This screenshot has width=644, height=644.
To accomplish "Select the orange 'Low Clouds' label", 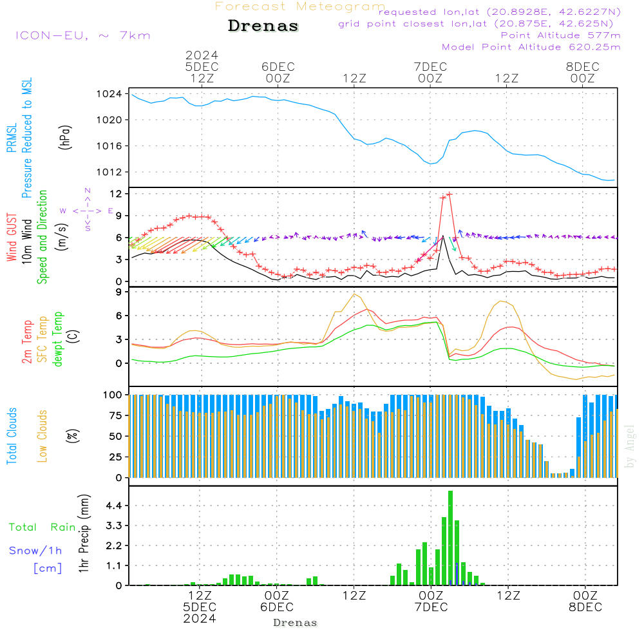I will pyautogui.click(x=43, y=436).
